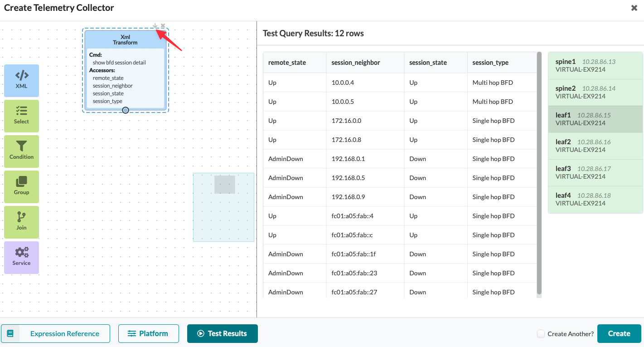Click the results table vertical scrollbar

click(x=539, y=173)
